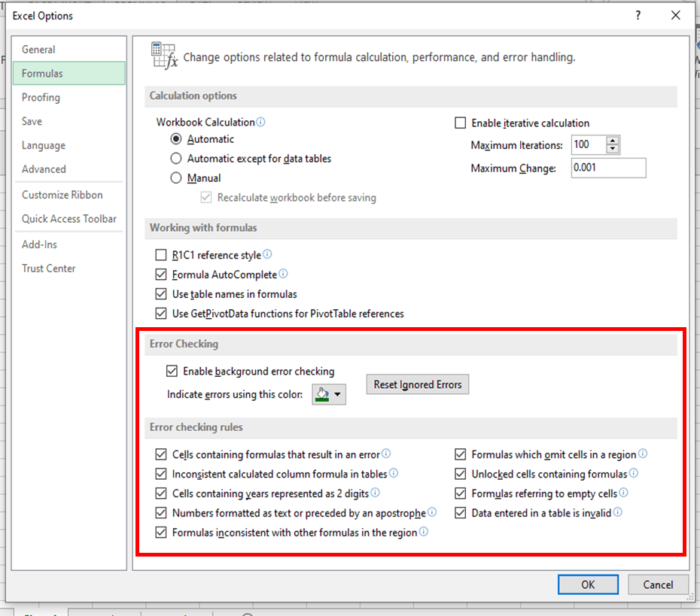Click info icon for formulas resulting in error
The image size is (700, 616).
click(386, 454)
